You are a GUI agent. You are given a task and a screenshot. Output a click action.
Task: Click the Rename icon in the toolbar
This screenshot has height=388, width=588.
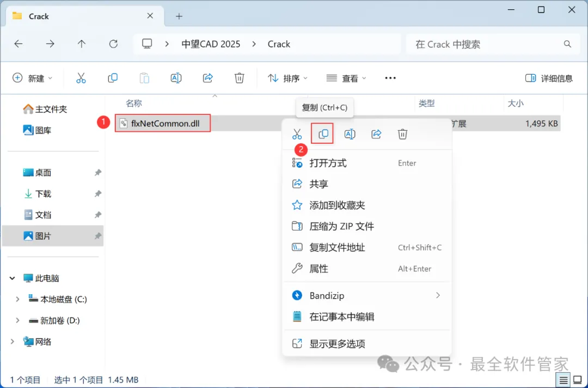[x=176, y=78]
